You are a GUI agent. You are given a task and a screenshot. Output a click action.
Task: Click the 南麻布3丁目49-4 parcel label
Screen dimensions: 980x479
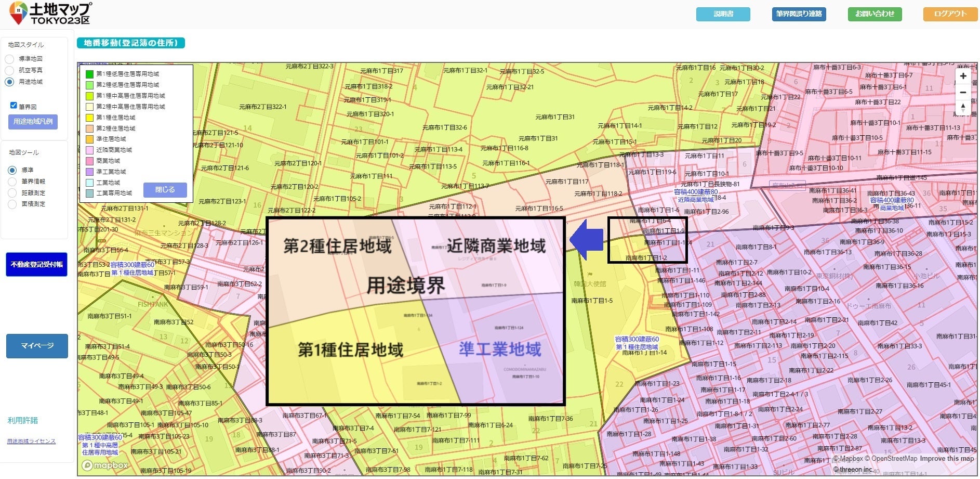(122, 376)
